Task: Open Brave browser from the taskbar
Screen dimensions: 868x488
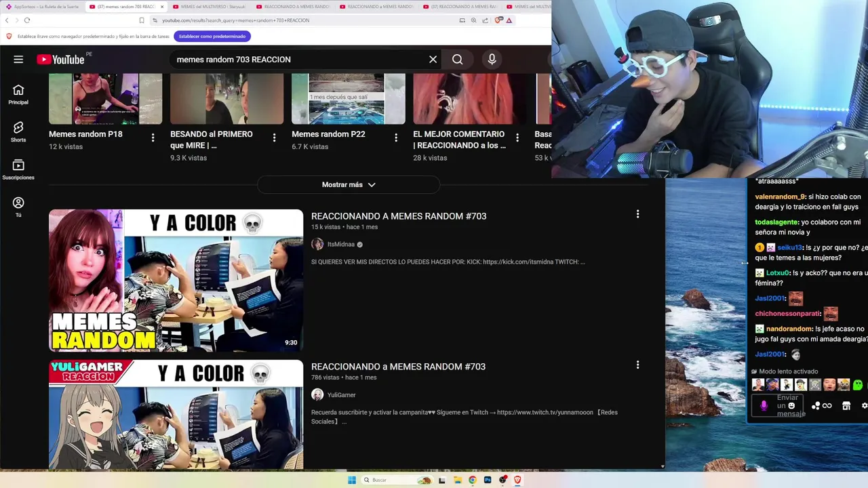Action: (x=517, y=480)
